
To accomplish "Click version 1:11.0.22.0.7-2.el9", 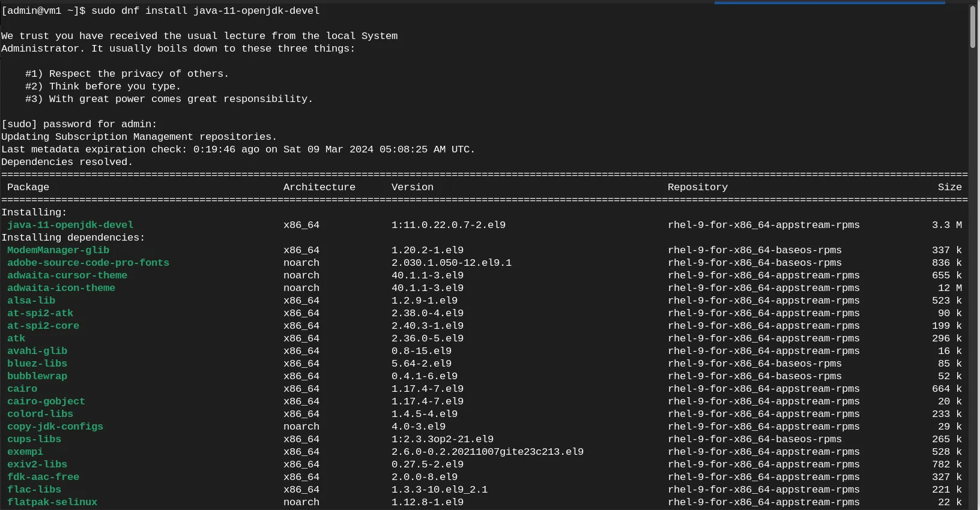I will coord(449,225).
